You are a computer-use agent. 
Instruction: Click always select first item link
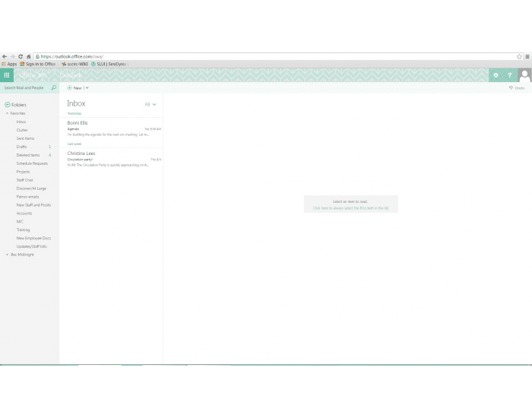[x=350, y=208]
